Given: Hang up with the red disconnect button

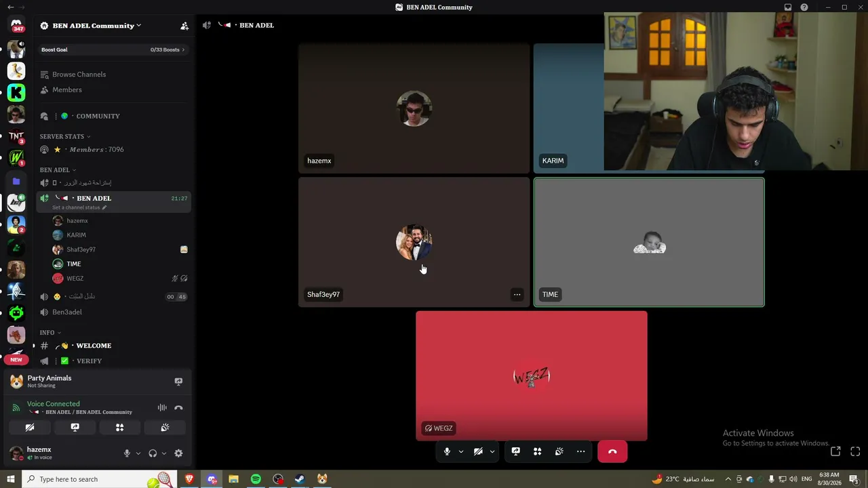Looking at the screenshot, I should [612, 451].
